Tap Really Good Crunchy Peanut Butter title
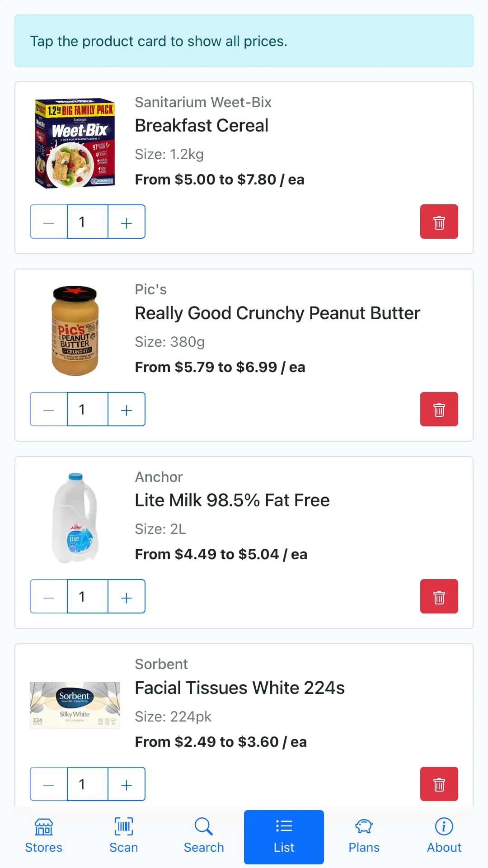This screenshot has width=488, height=868. (x=277, y=313)
